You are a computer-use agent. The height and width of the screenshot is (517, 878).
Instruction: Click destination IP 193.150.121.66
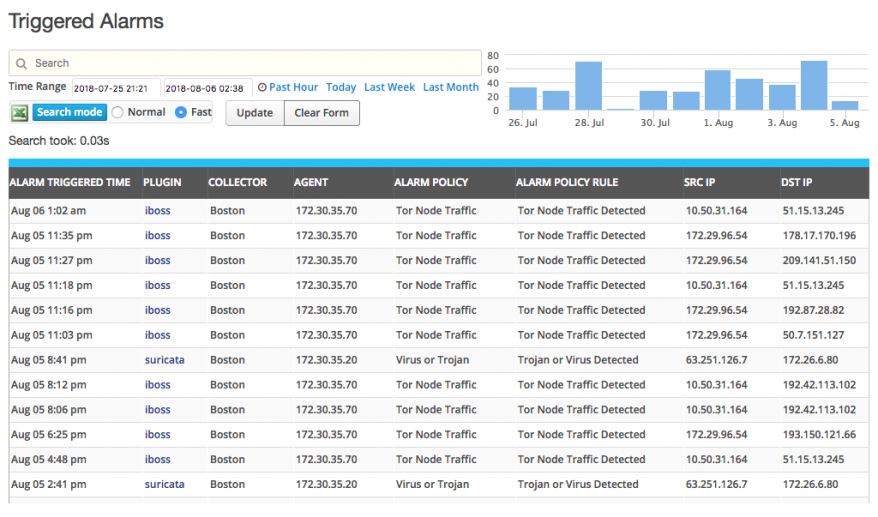coord(819,434)
